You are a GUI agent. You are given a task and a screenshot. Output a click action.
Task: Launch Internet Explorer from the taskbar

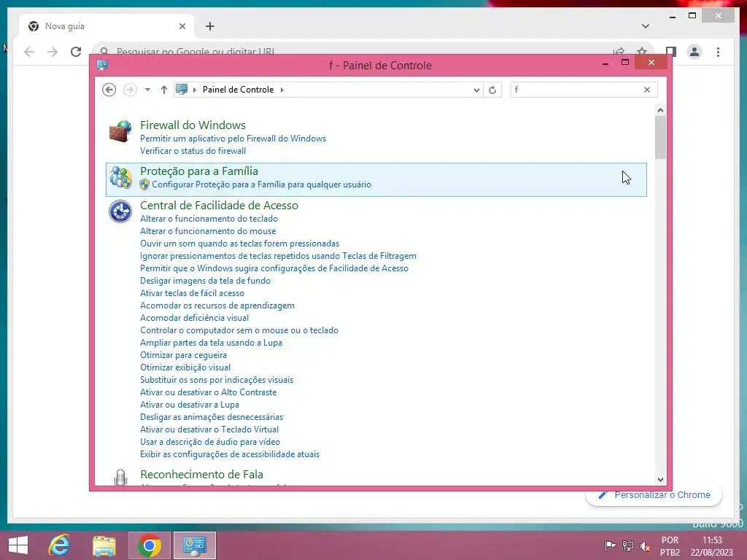point(60,545)
